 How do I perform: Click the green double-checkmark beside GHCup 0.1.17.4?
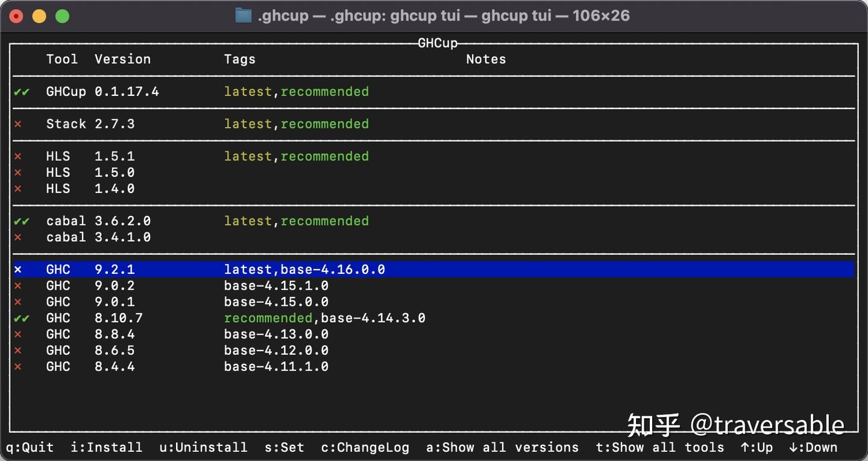tap(21, 92)
